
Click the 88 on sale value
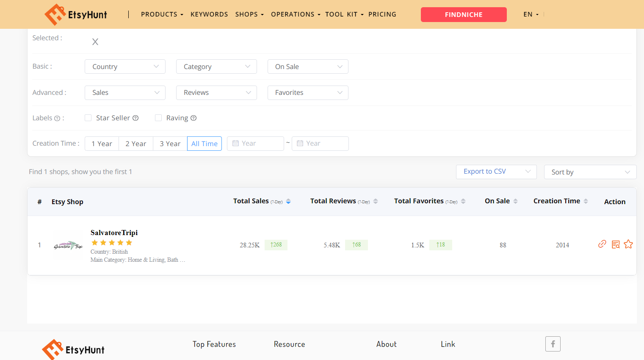503,245
